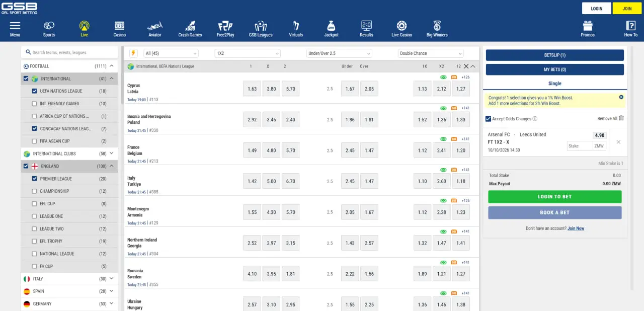This screenshot has height=311, width=644.
Task: Click the lightning bolt quick filter icon
Action: pyautogui.click(x=133, y=53)
